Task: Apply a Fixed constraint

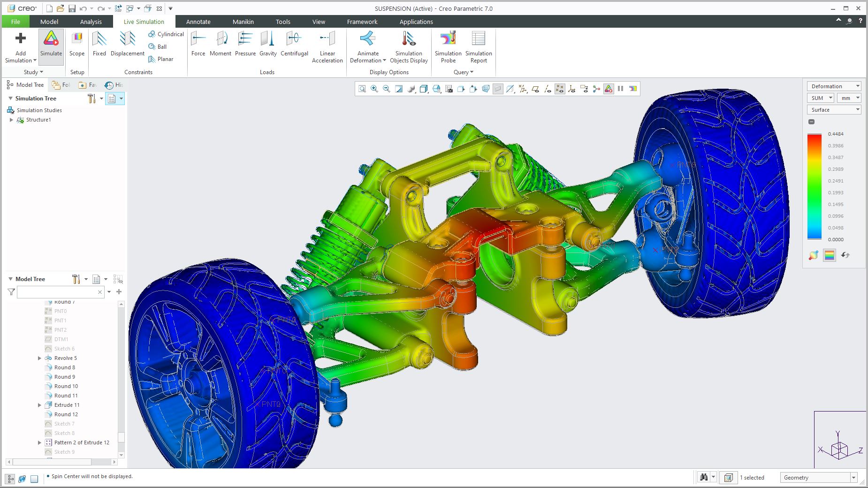Action: pyautogui.click(x=99, y=44)
